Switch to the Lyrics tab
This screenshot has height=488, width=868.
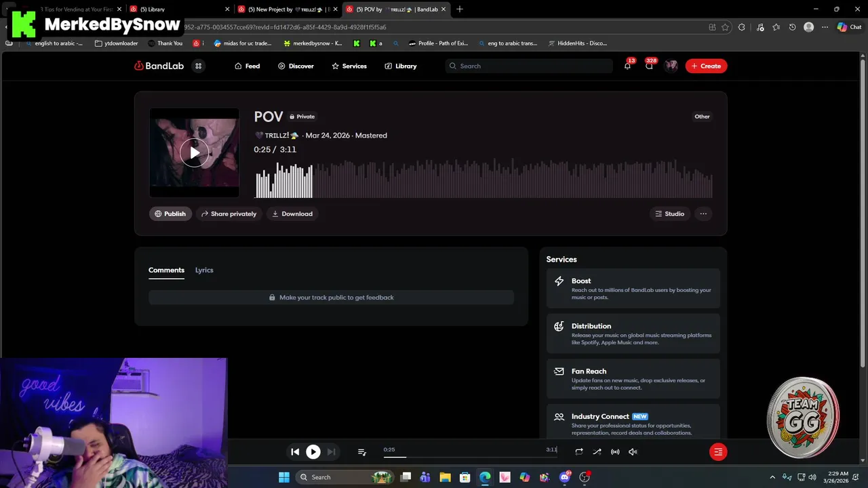[x=204, y=270]
